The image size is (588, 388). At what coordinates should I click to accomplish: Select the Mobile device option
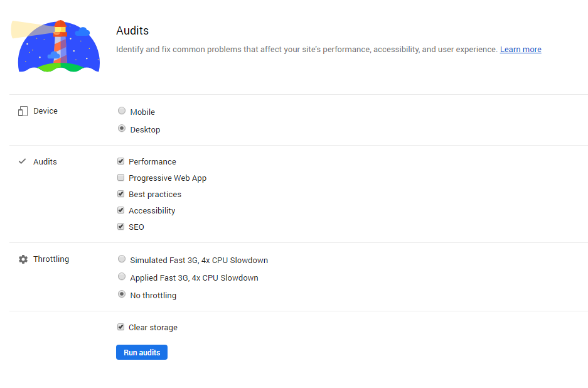pyautogui.click(x=122, y=111)
